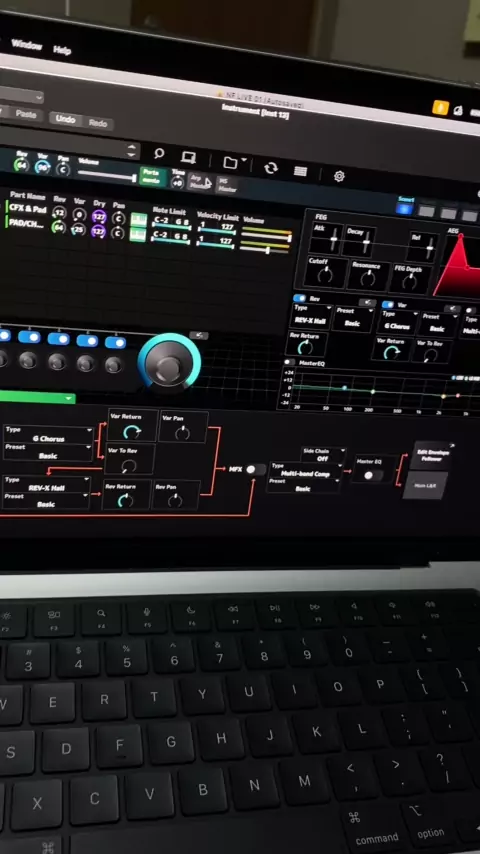
Task: Open the list view (lines) icon
Action: [300, 171]
